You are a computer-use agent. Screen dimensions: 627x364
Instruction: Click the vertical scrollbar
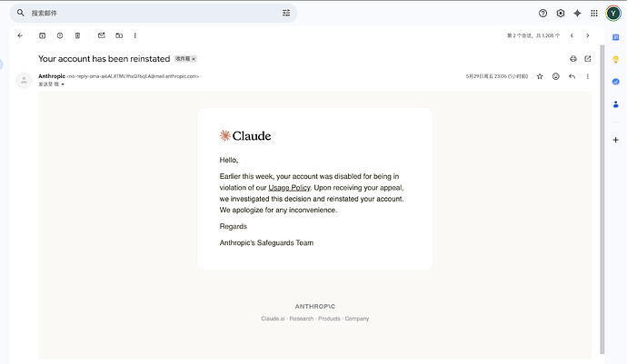click(x=602, y=200)
